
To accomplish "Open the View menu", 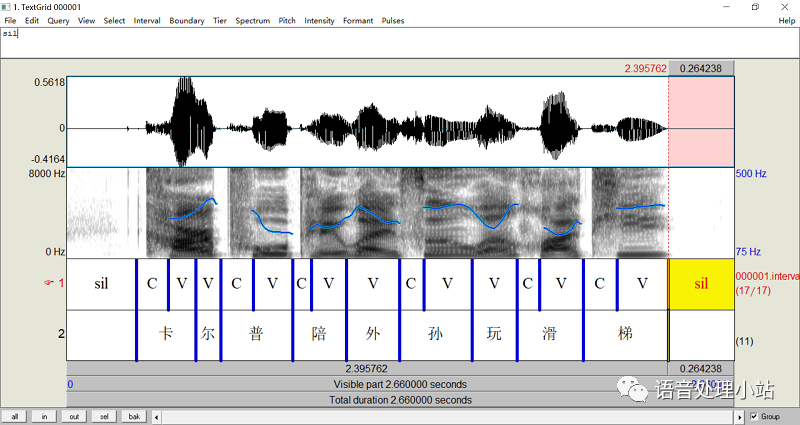I will point(86,21).
